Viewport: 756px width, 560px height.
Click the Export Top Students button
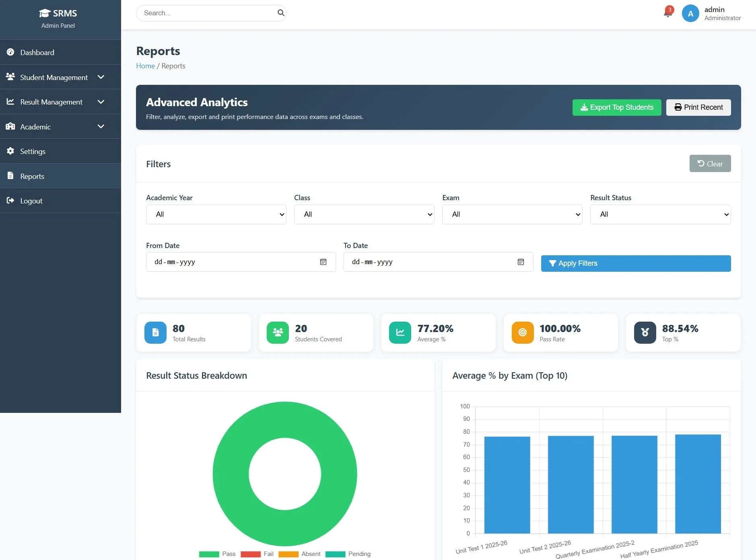point(616,107)
